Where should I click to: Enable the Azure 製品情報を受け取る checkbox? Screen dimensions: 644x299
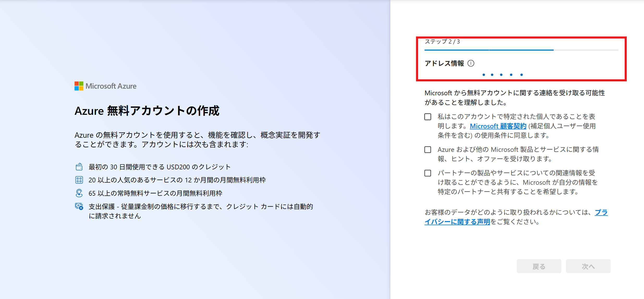[427, 149]
